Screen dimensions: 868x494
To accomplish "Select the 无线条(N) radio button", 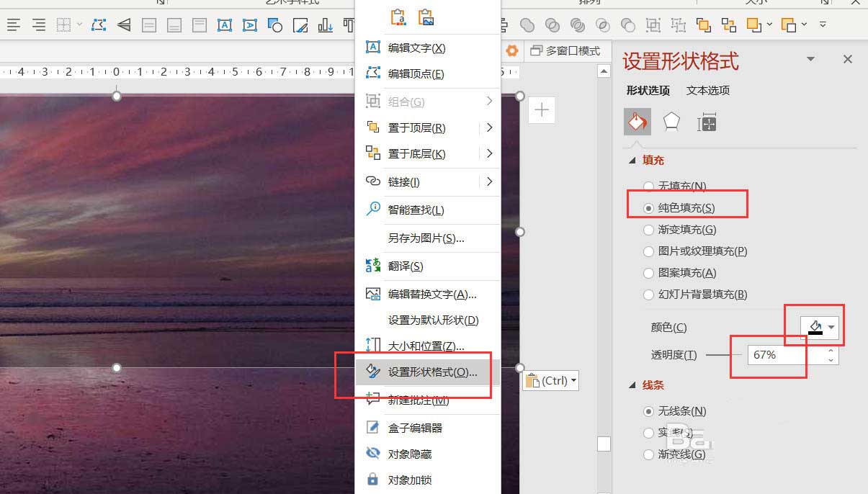I will click(648, 411).
